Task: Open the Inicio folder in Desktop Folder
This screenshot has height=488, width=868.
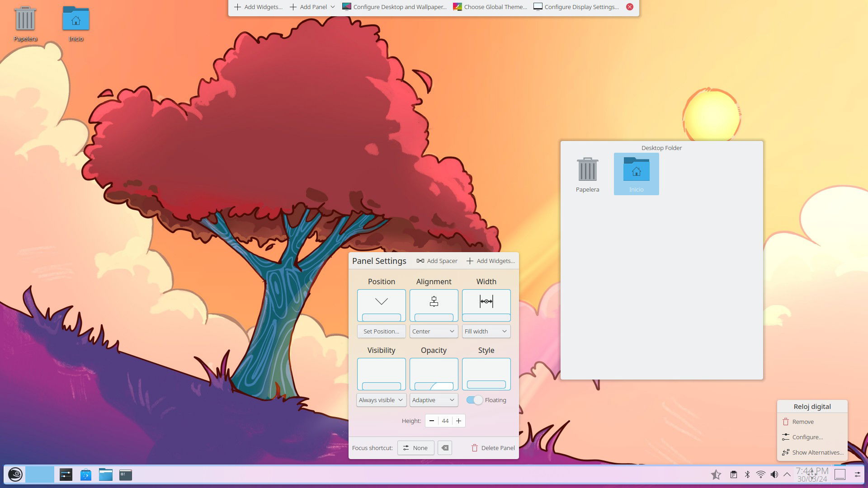Action: click(636, 174)
